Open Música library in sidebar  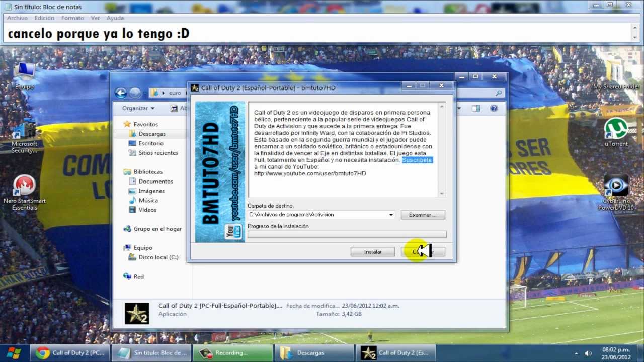point(148,201)
